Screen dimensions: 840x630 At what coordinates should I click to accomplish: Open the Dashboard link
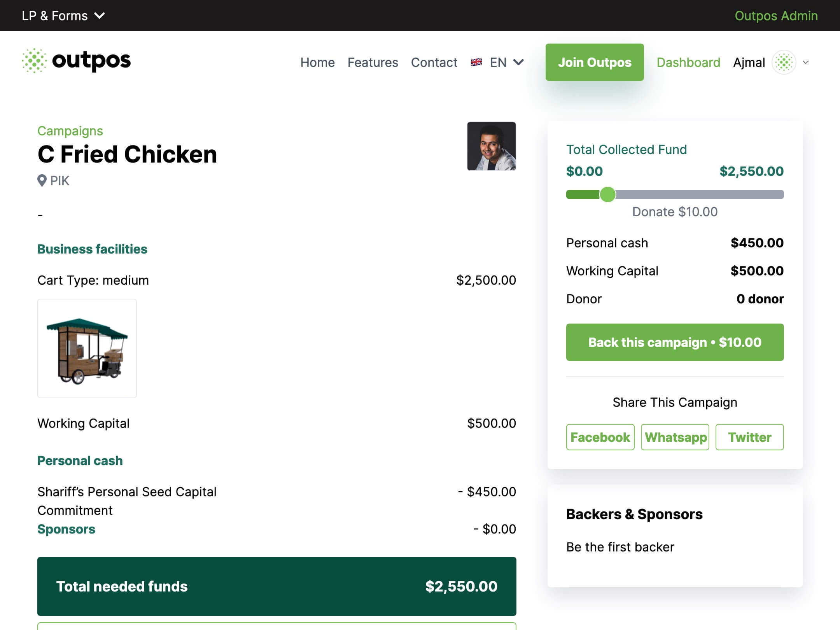pyautogui.click(x=688, y=62)
